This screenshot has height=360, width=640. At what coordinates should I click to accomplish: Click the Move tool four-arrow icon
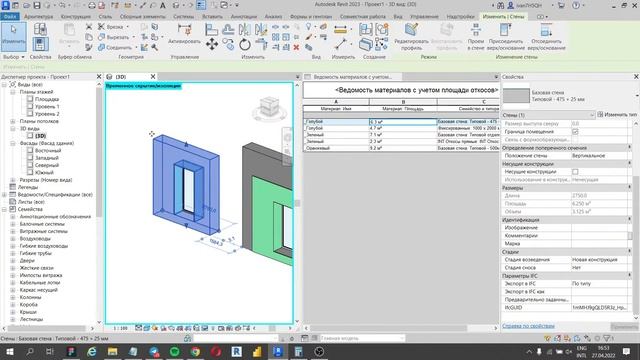[x=211, y=44]
